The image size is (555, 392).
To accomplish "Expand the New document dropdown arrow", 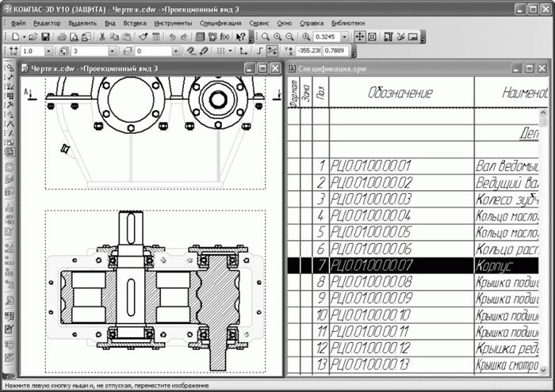I will [x=24, y=36].
